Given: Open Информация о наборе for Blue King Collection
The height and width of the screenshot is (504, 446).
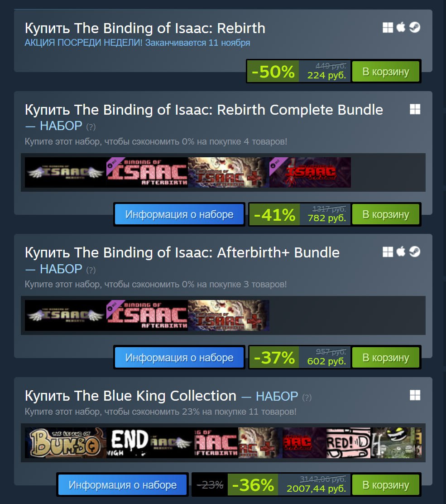Looking at the screenshot, I should (122, 485).
